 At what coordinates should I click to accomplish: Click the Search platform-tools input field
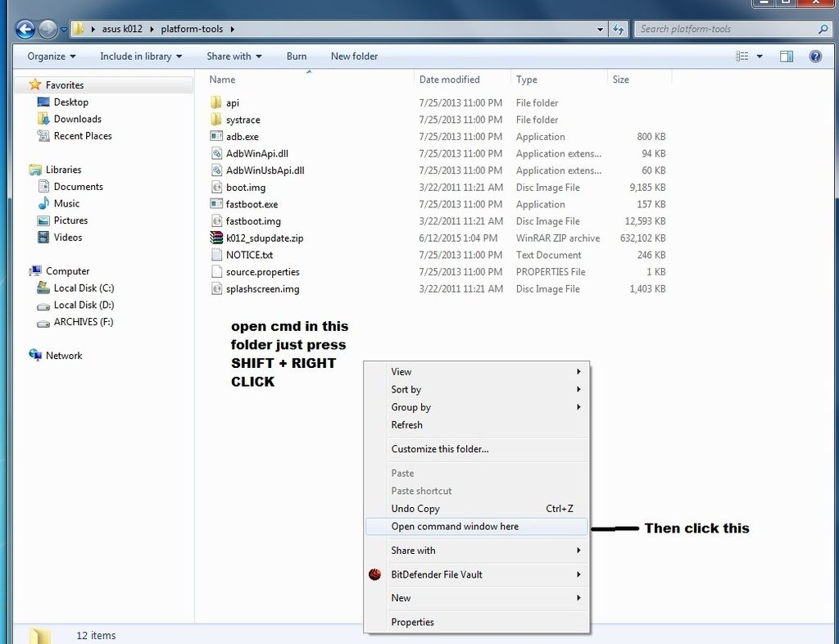click(725, 29)
